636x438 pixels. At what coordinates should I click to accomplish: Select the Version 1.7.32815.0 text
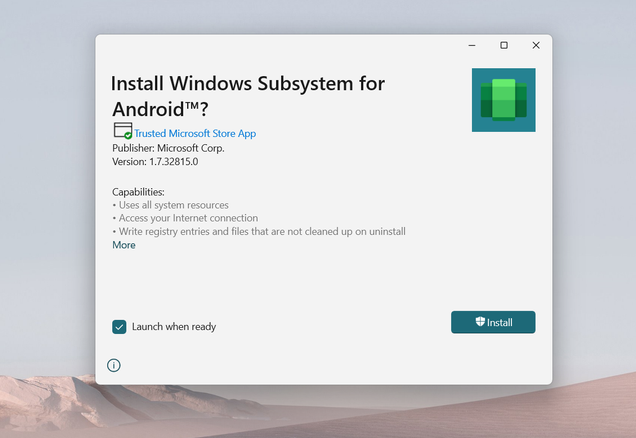click(155, 161)
